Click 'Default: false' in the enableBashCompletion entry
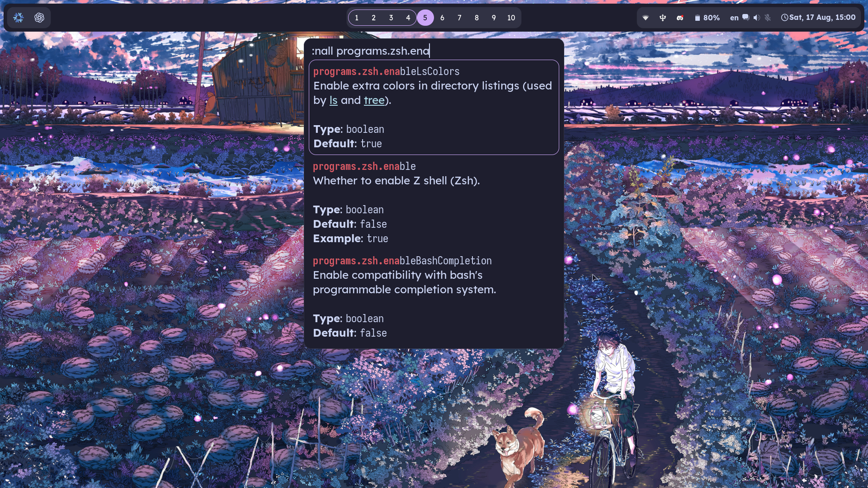Screen dimensions: 868x488 point(350,333)
